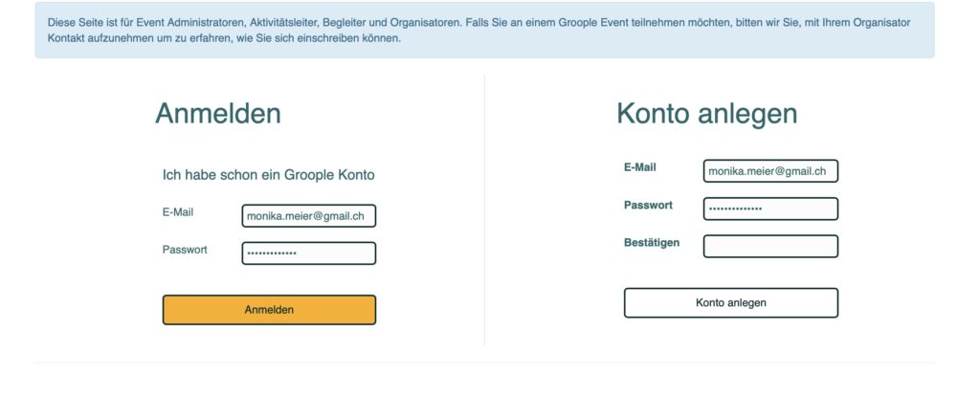Click the large Anmelden heading
This screenshot has width=980, height=418.
tap(218, 114)
